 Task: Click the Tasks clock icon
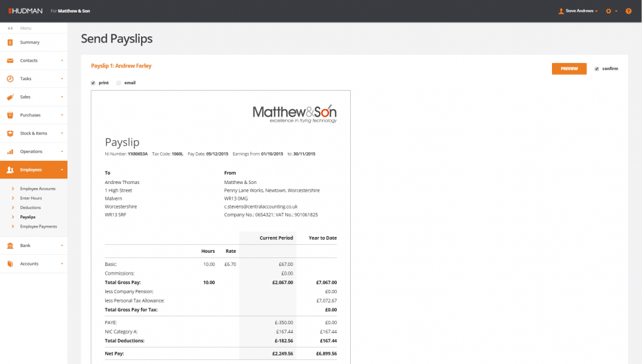coord(10,79)
